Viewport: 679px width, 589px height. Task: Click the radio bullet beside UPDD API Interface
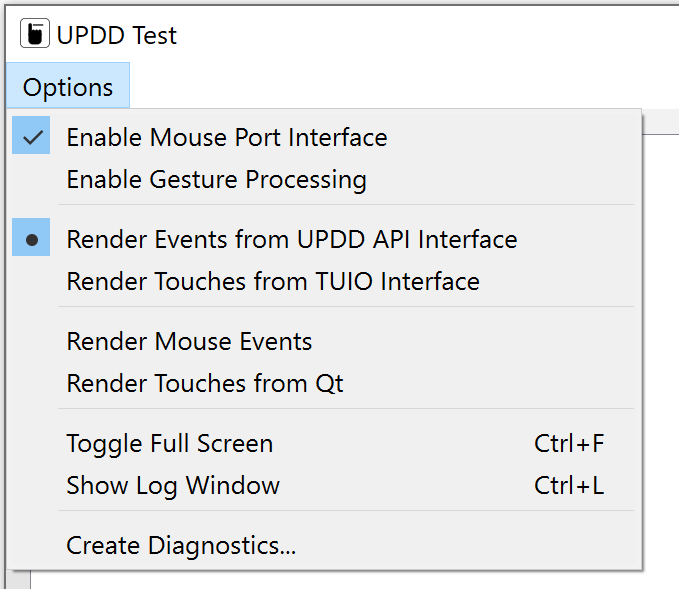[31, 237]
